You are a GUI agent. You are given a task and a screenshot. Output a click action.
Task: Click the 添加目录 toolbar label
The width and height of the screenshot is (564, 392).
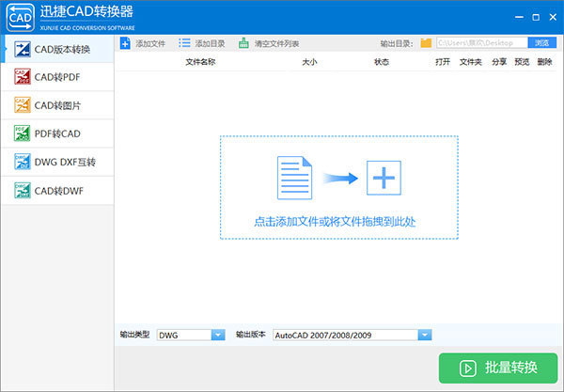[x=210, y=44]
